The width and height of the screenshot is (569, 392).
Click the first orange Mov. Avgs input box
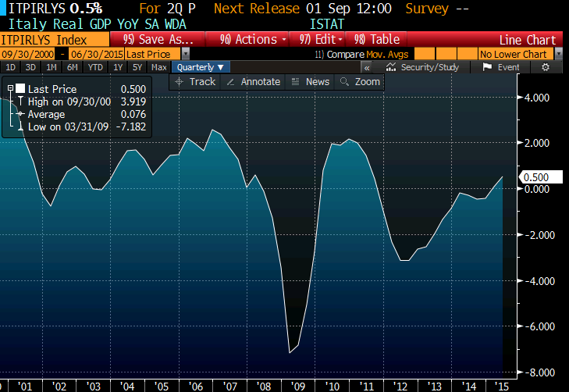424,54
